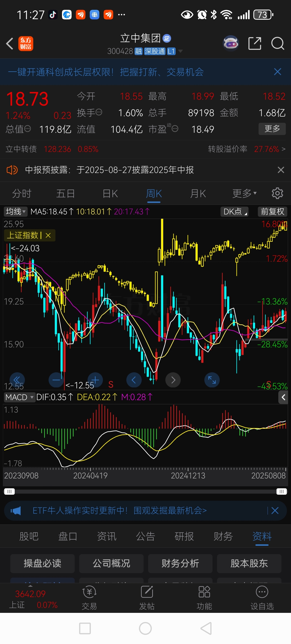
Task: Open the robot assistant avatar
Action: [x=230, y=44]
